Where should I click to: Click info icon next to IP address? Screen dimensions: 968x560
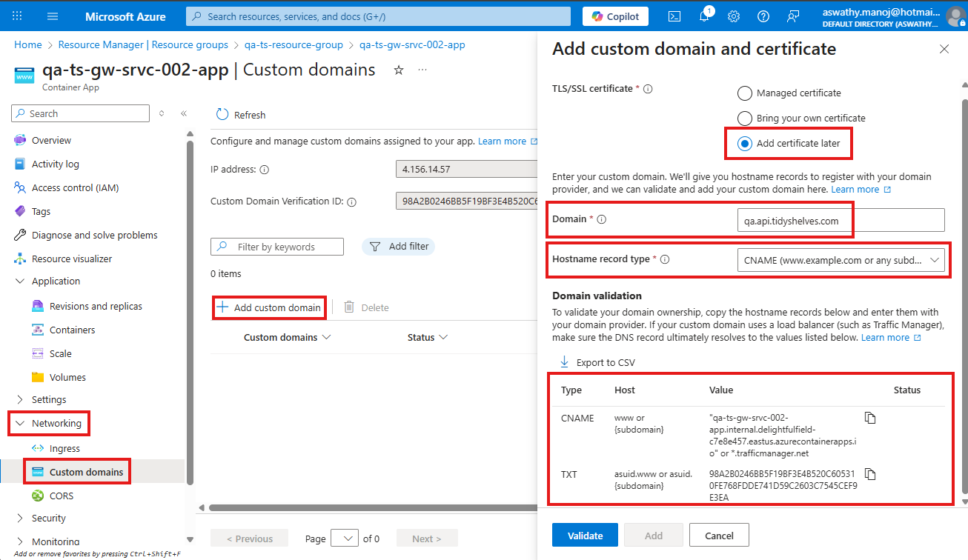[x=265, y=170]
